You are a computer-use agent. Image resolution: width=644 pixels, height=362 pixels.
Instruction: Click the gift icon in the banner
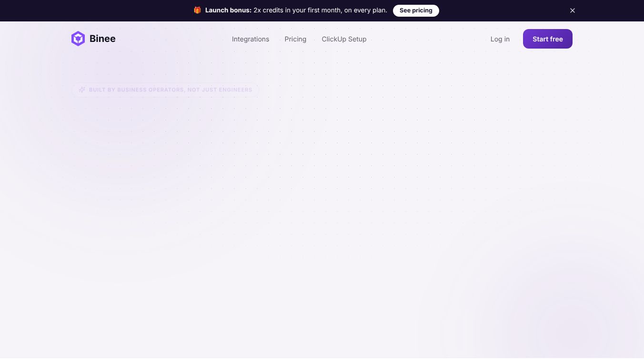197,10
